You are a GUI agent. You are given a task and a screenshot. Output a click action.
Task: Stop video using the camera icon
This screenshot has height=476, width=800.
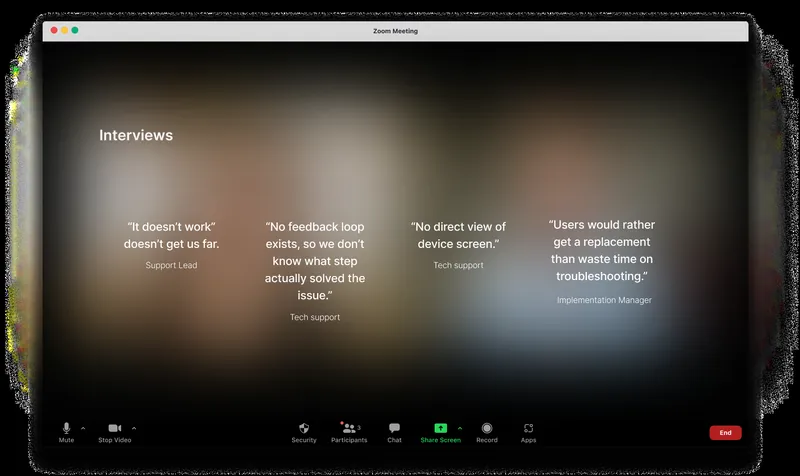point(115,428)
